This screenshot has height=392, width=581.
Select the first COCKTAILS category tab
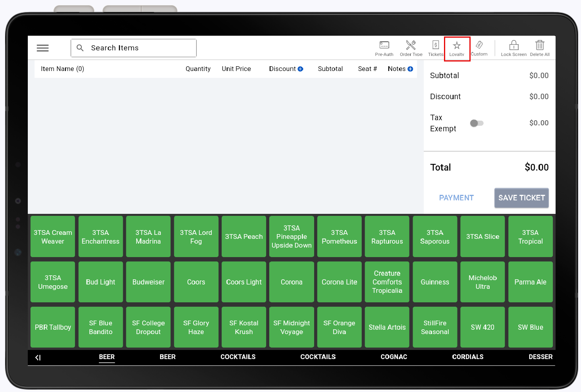(x=238, y=357)
